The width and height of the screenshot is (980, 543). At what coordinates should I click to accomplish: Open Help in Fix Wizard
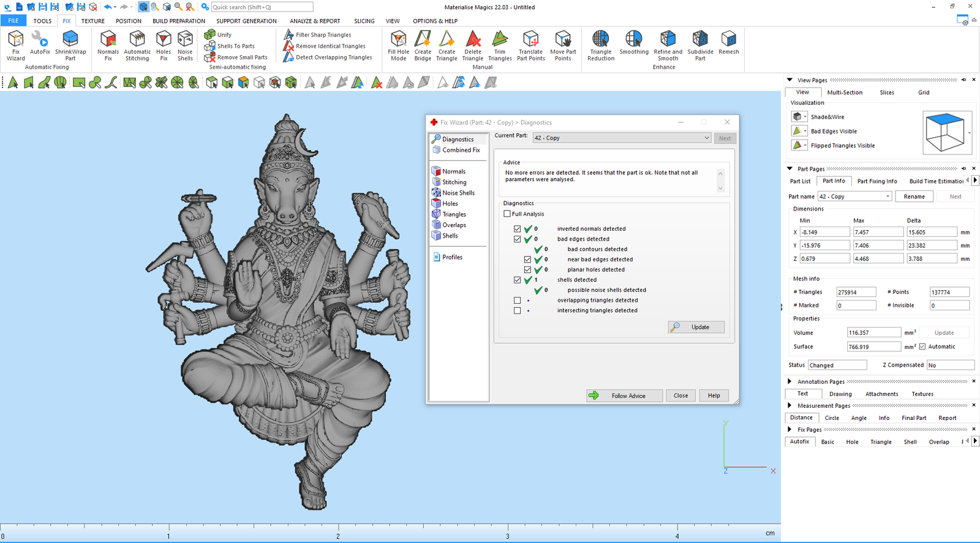714,395
